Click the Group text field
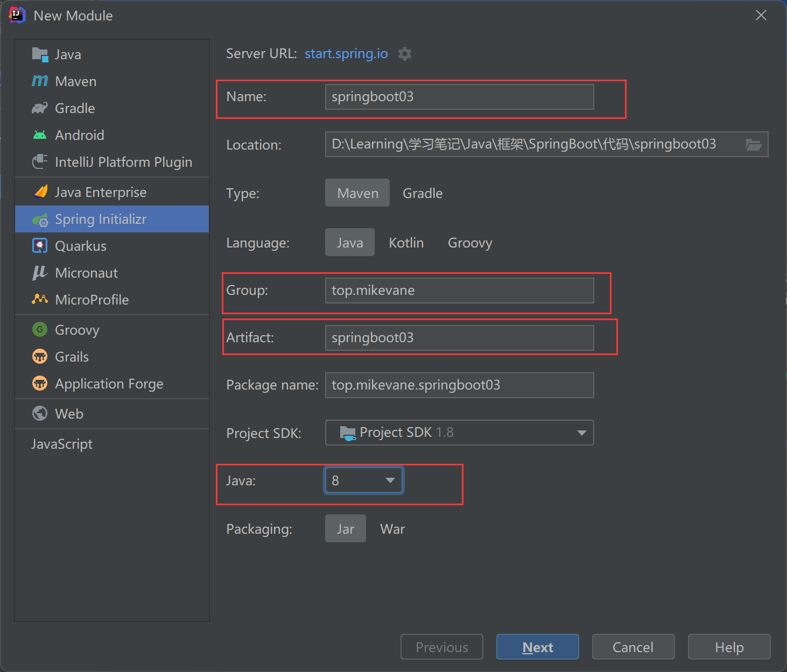 tap(459, 291)
